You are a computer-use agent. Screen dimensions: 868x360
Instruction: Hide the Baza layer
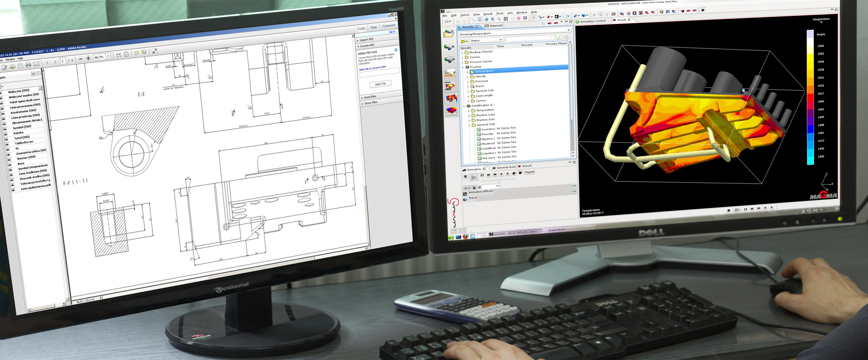click(x=10, y=165)
